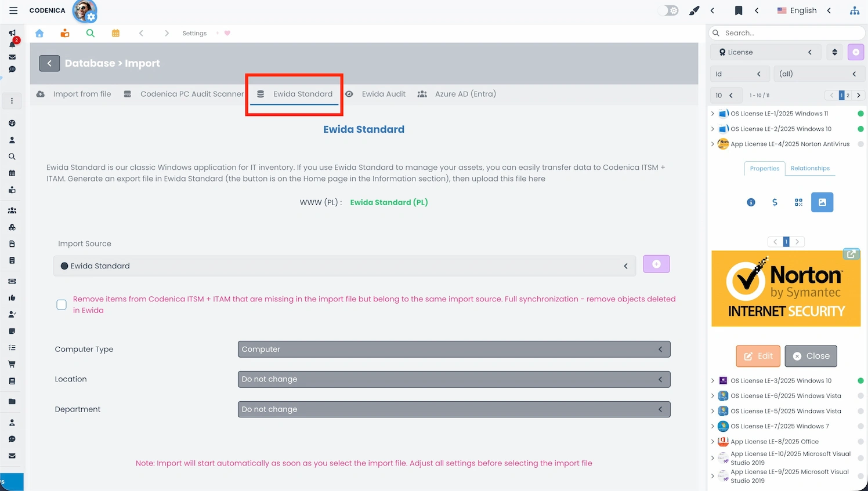Click the info icon in the Properties panel
The image size is (868, 491).
point(751,202)
